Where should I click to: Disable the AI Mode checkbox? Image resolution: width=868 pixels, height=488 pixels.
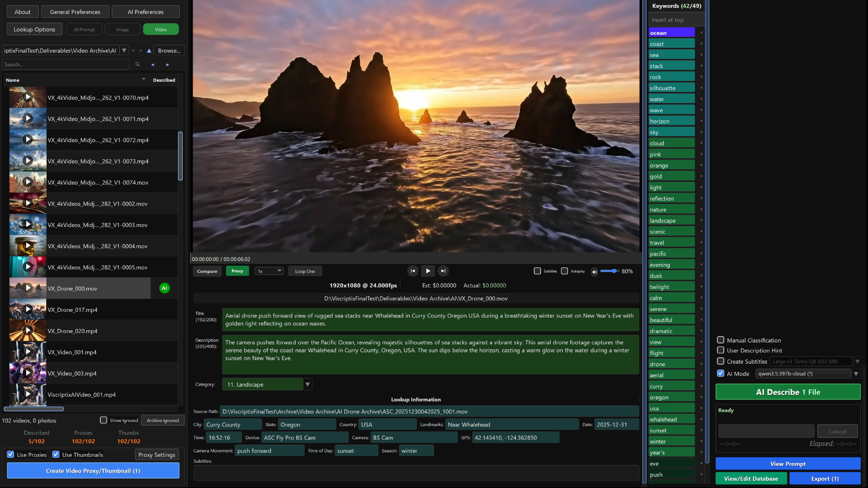click(x=720, y=373)
